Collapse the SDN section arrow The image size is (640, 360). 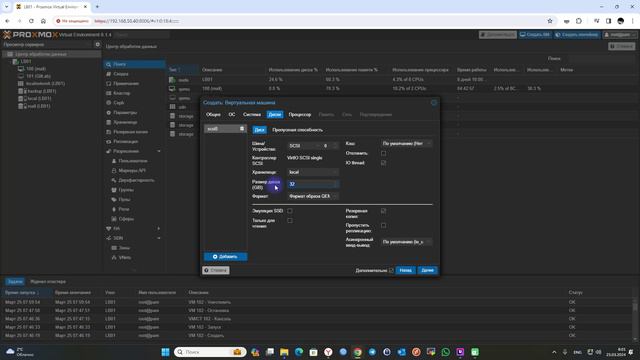coord(159,238)
